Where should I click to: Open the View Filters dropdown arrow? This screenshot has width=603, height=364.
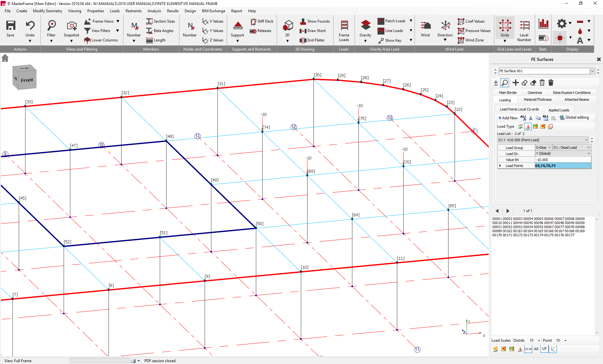(118, 31)
